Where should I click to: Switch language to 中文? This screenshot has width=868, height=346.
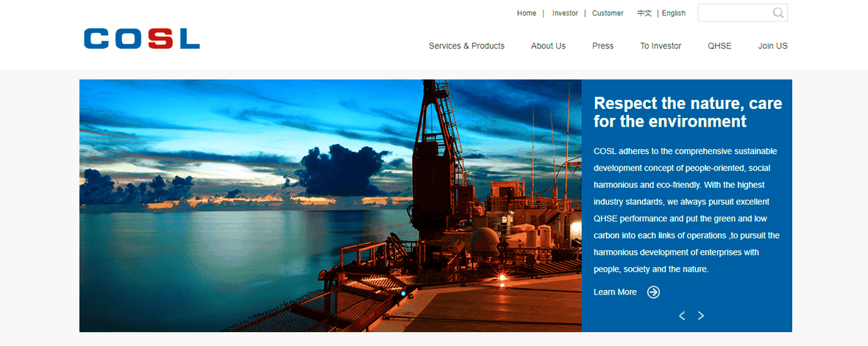[x=644, y=13]
